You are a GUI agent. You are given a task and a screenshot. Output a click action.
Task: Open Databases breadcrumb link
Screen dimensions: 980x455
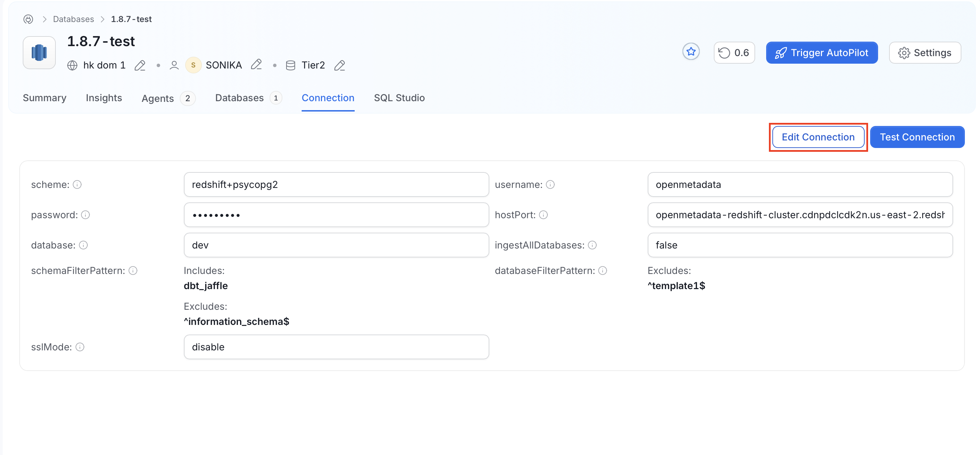pos(73,19)
